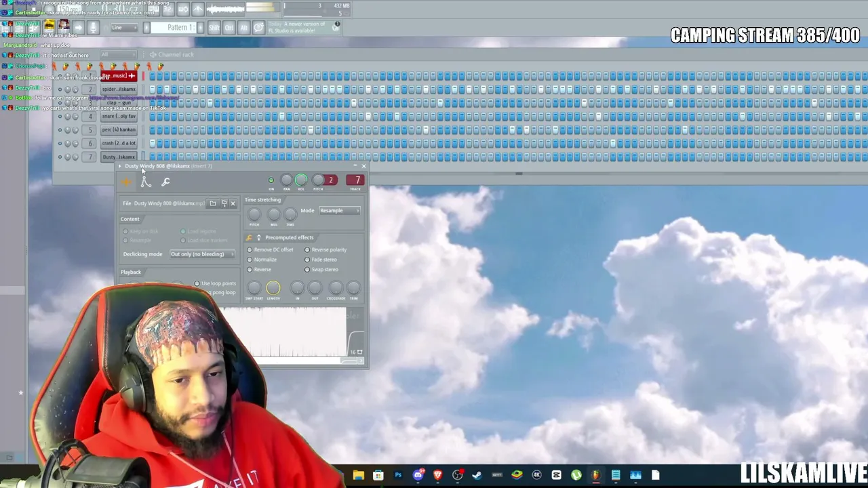Click the Ctrl toolbar button
The height and width of the screenshot is (488, 868).
[229, 28]
